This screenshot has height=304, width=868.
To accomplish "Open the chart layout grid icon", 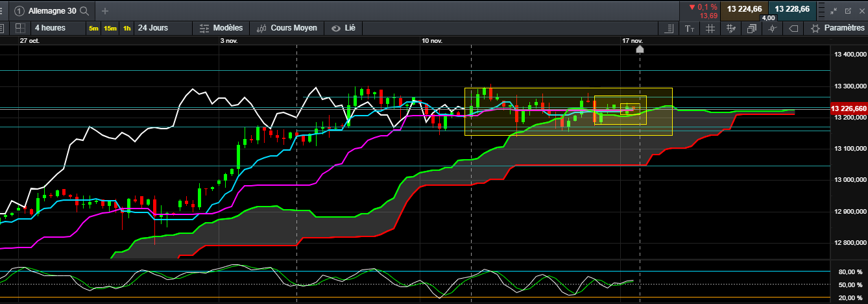I will pyautogui.click(x=20, y=28).
